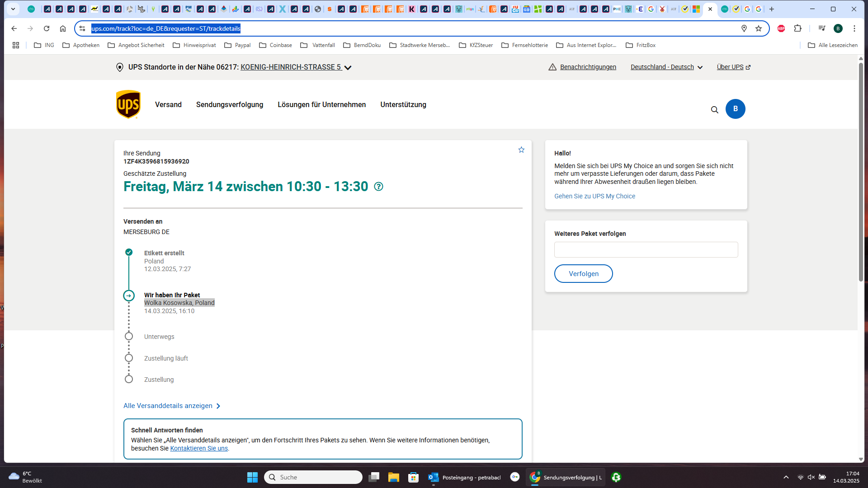Open Gehen Sie zu UPS My Choice link

(594, 196)
